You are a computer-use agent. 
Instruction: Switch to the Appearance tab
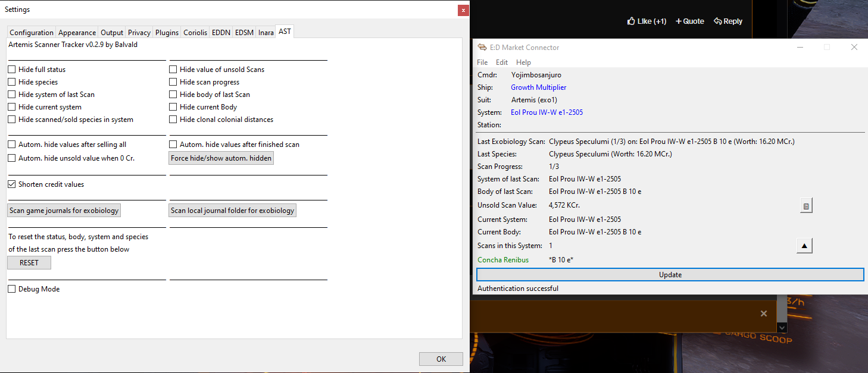tap(77, 33)
